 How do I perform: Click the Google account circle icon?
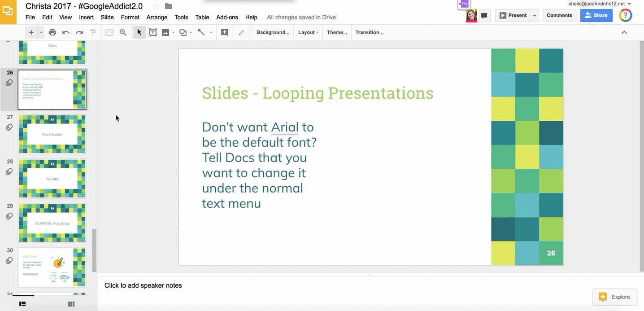coord(626,15)
